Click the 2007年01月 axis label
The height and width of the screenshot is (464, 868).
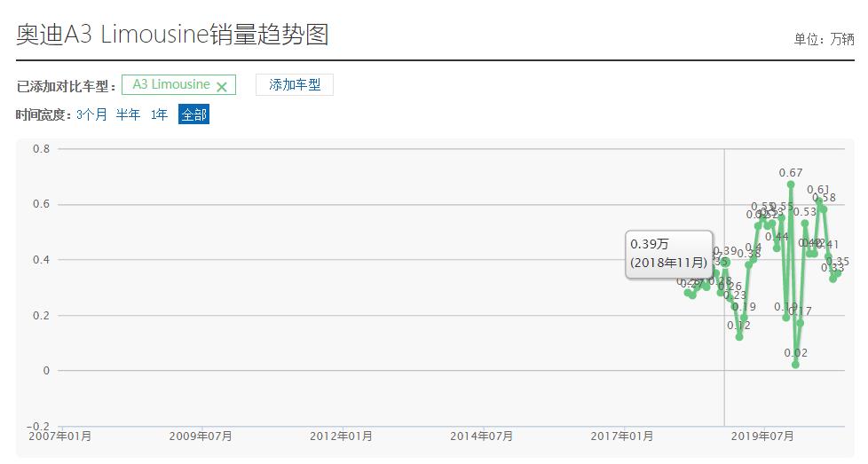59,436
